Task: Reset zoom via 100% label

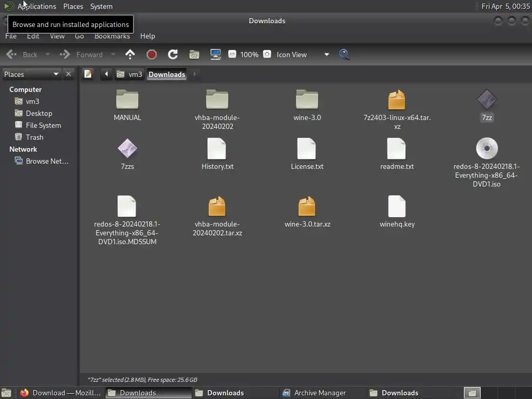Action: [x=249, y=55]
